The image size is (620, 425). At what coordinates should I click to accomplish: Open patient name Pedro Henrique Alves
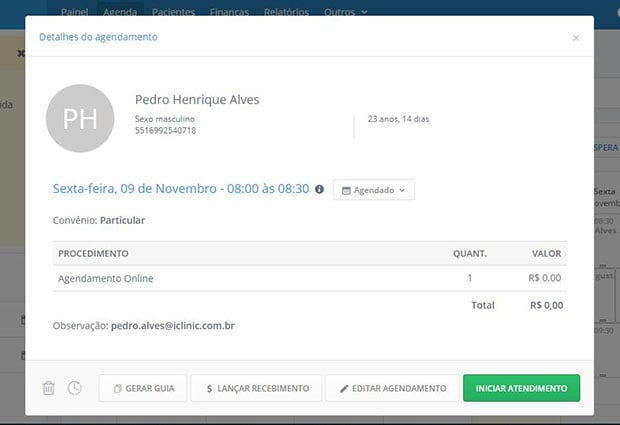tap(197, 100)
